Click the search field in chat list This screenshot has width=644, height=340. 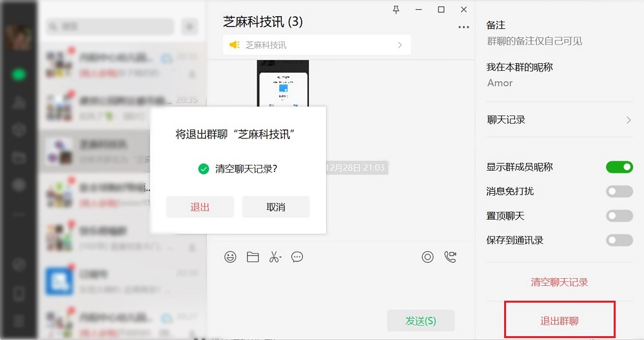pyautogui.click(x=110, y=26)
